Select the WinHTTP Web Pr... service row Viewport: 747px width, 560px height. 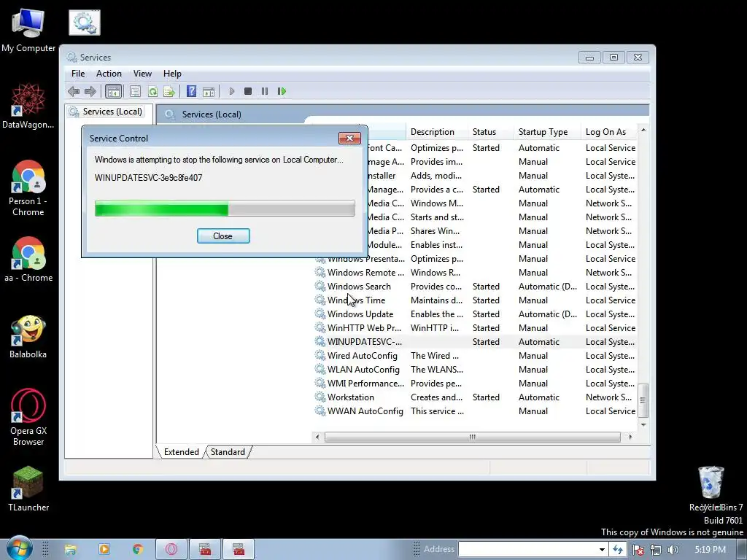point(476,327)
